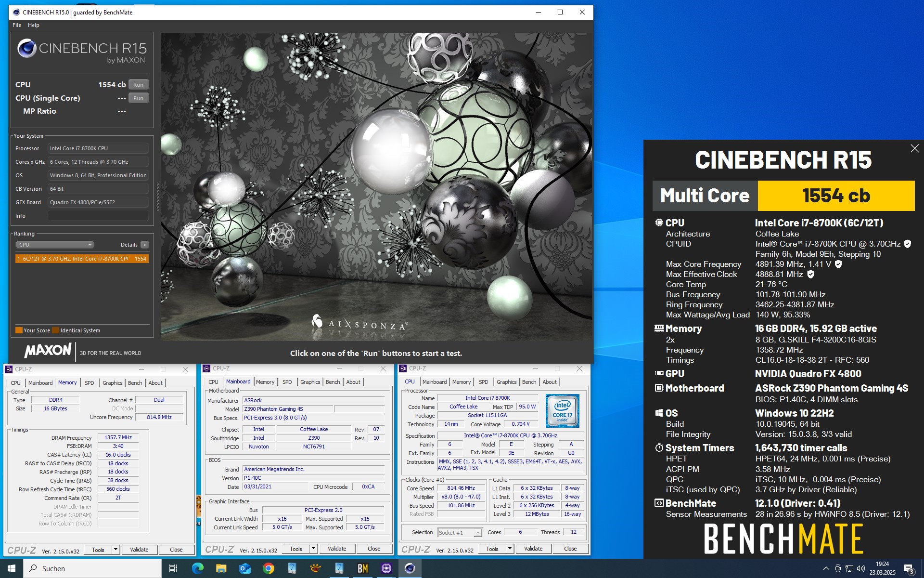
Task: Open About tab in CPU-Z Memory window
Action: click(x=155, y=383)
